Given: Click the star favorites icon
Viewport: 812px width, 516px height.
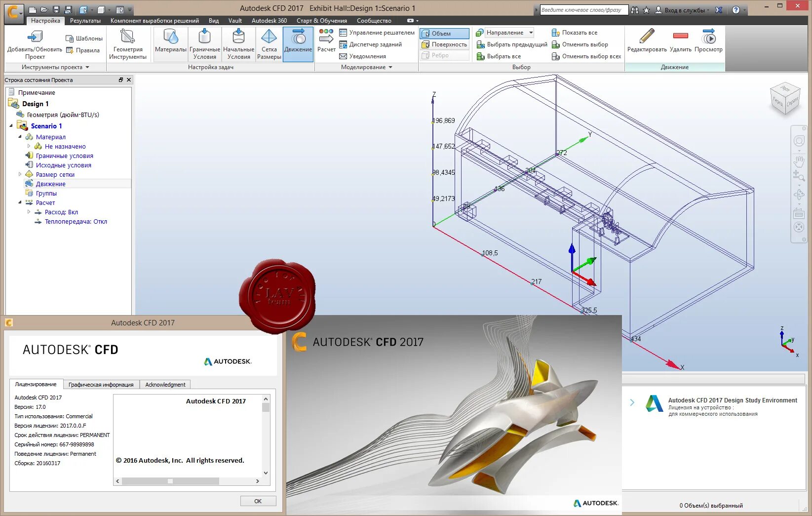Looking at the screenshot, I should pyautogui.click(x=647, y=10).
